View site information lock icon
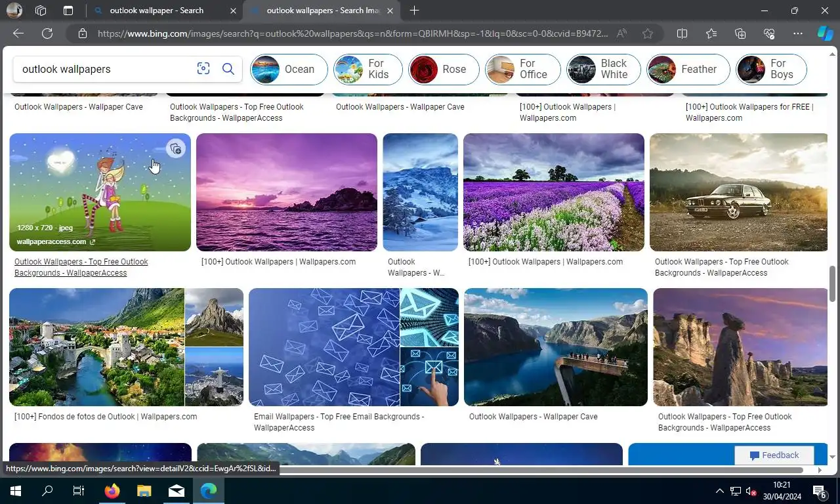 pos(82,33)
